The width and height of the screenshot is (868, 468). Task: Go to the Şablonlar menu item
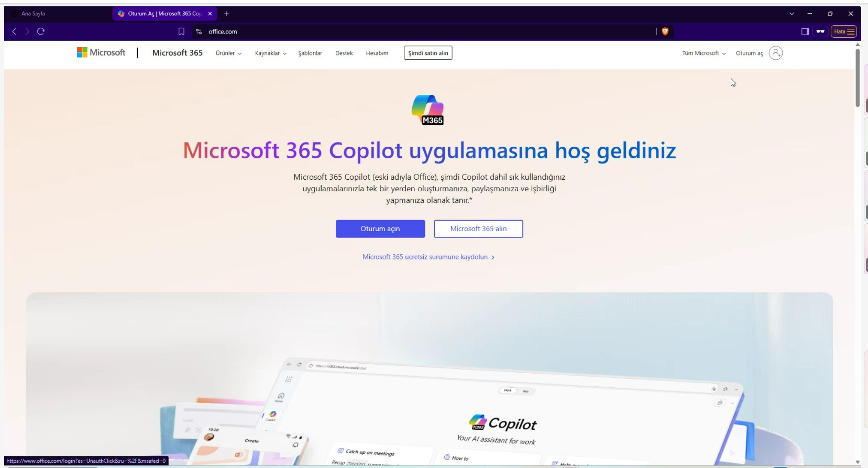(310, 53)
